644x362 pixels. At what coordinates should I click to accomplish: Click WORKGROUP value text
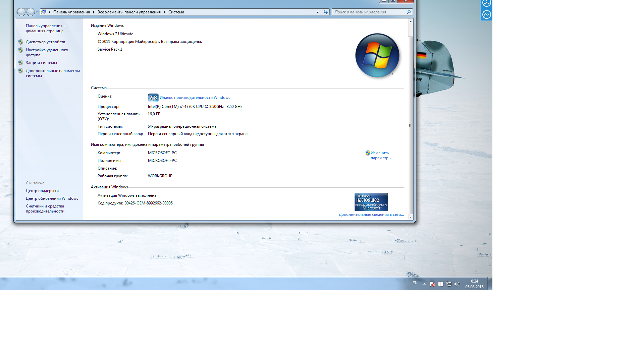click(160, 176)
